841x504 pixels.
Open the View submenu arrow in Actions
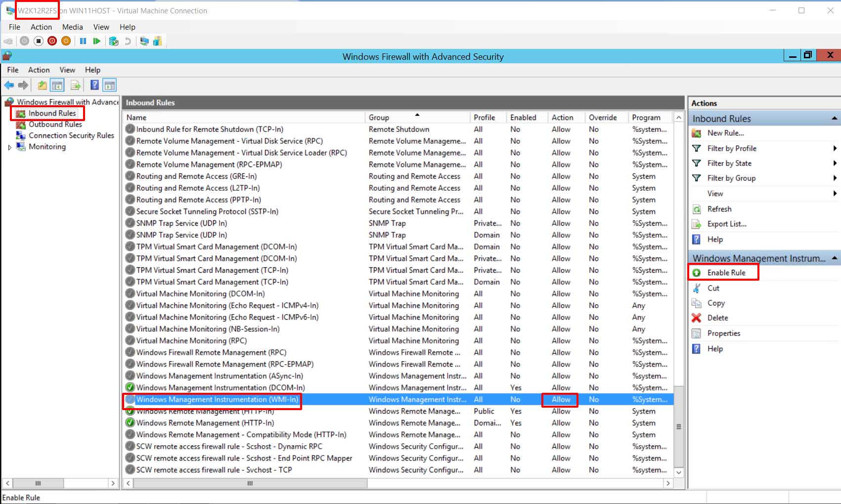click(x=835, y=193)
